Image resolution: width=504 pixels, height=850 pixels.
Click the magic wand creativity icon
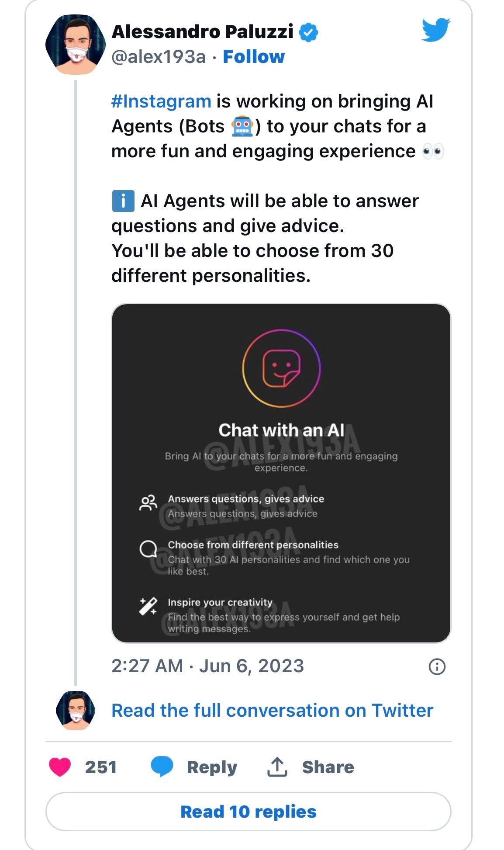pyautogui.click(x=148, y=607)
